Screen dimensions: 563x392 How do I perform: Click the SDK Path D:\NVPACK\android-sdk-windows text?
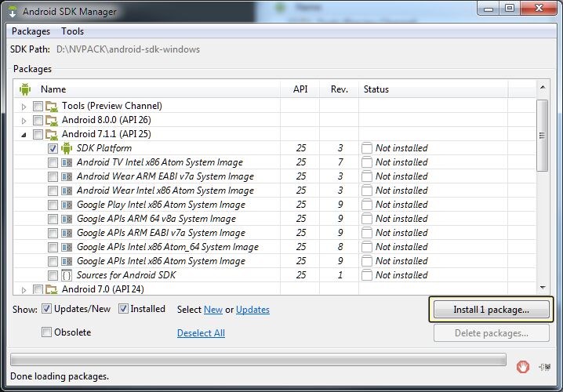point(128,49)
